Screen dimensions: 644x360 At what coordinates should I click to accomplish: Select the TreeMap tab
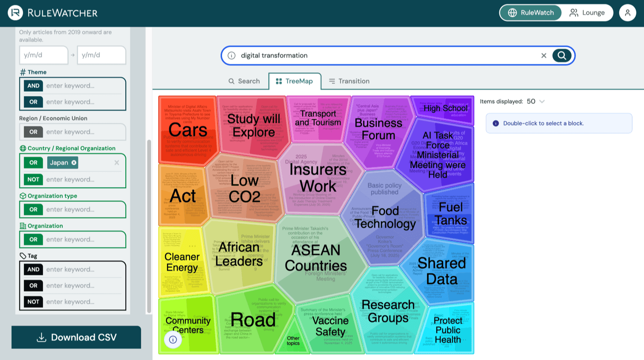(x=295, y=81)
